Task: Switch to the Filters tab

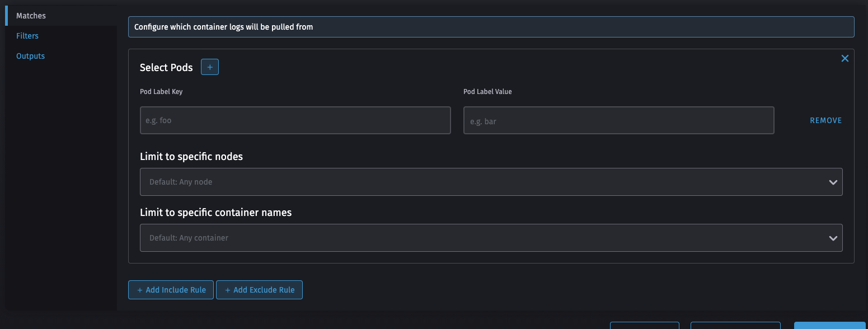Action: 27,35
